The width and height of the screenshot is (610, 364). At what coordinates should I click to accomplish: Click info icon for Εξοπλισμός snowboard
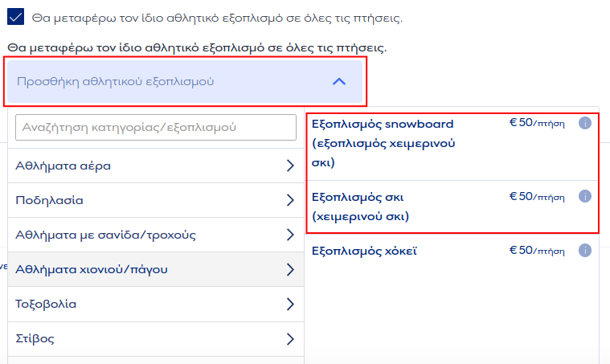585,124
